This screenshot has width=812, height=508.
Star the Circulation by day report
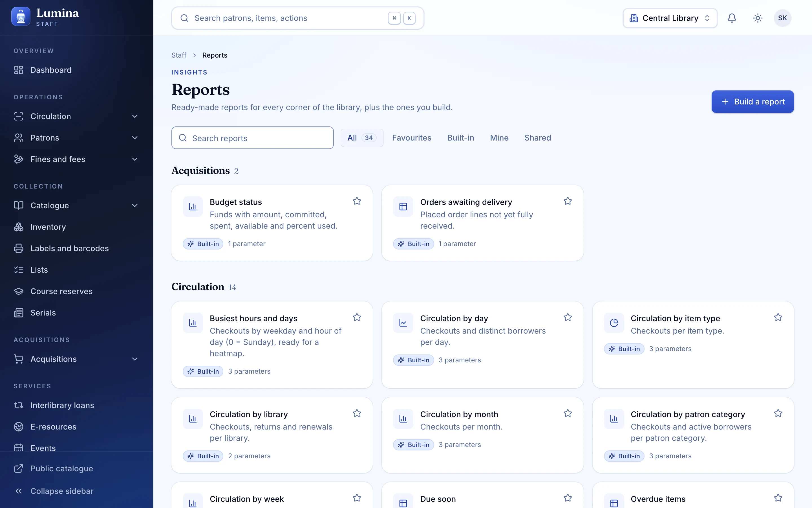[568, 317]
